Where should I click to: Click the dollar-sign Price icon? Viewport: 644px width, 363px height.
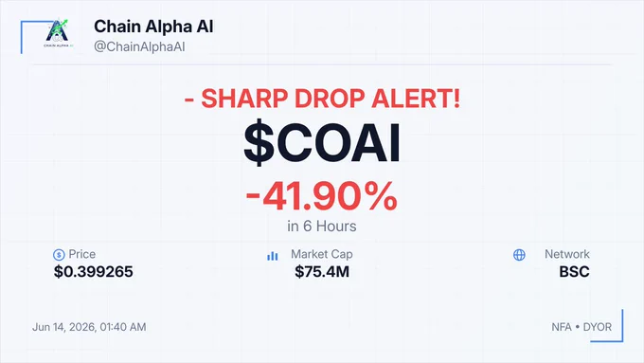(x=59, y=255)
